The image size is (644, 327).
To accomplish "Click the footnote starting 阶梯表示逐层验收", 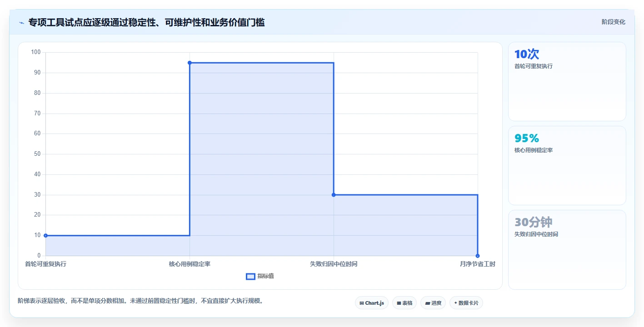I will 140,301.
